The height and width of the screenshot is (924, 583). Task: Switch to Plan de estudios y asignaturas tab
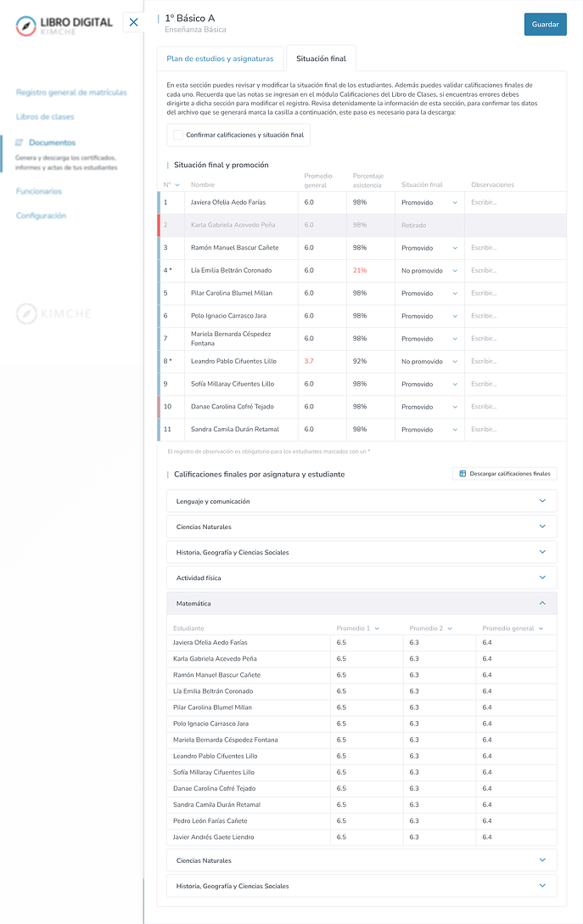point(221,59)
